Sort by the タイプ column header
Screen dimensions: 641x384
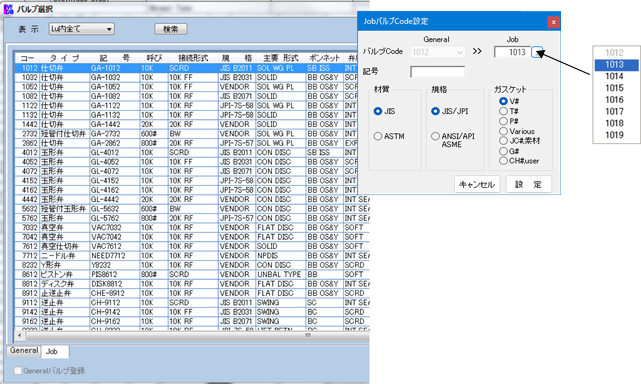(x=64, y=58)
